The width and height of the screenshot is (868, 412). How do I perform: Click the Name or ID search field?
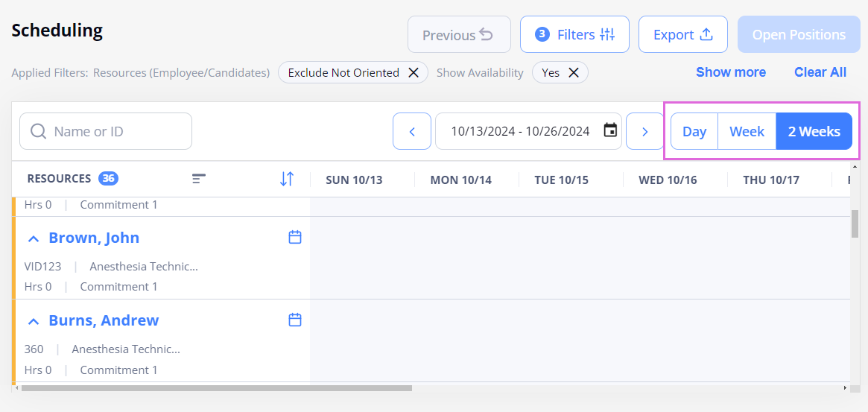coord(106,131)
